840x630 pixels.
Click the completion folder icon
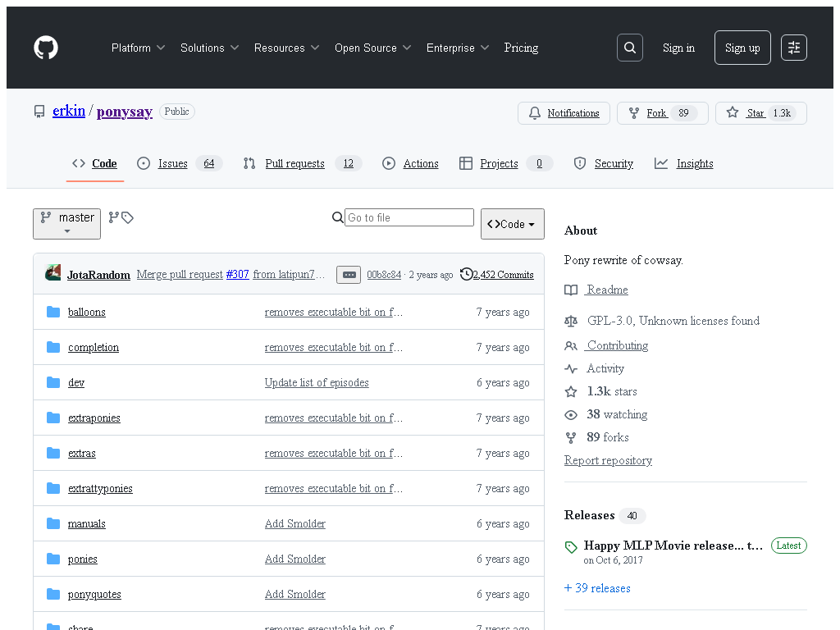tap(53, 347)
